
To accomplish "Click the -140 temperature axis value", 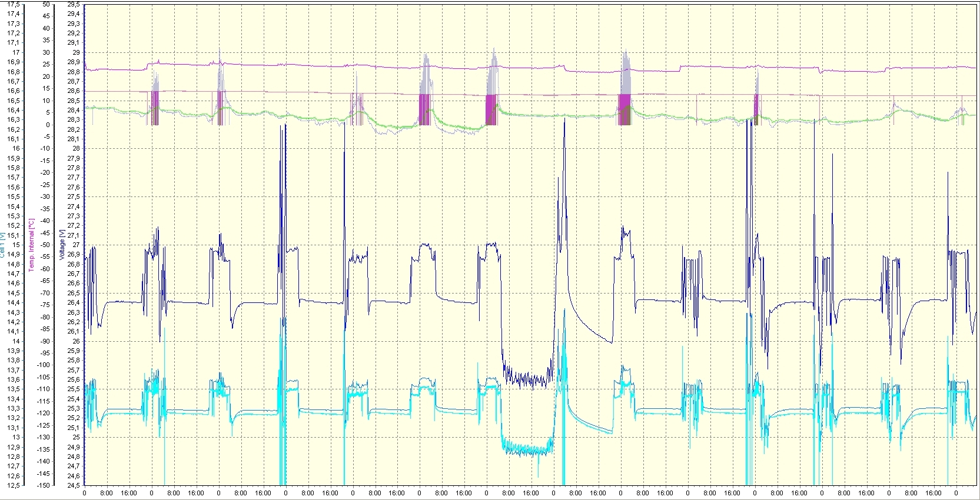I will (x=44, y=461).
